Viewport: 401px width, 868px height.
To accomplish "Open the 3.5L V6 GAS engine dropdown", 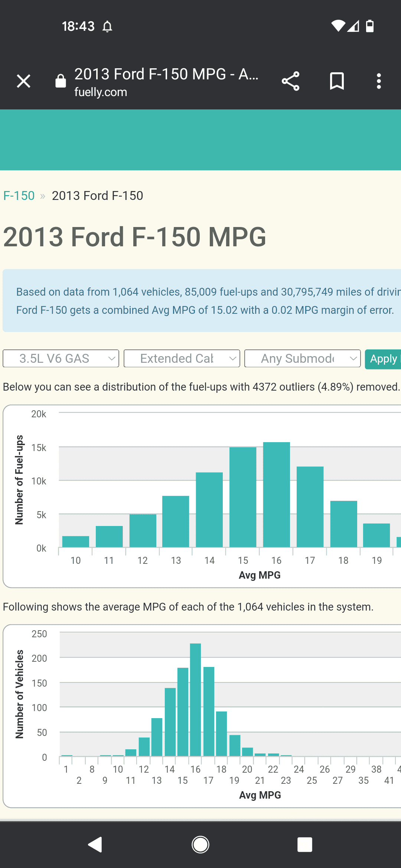I will (61, 358).
